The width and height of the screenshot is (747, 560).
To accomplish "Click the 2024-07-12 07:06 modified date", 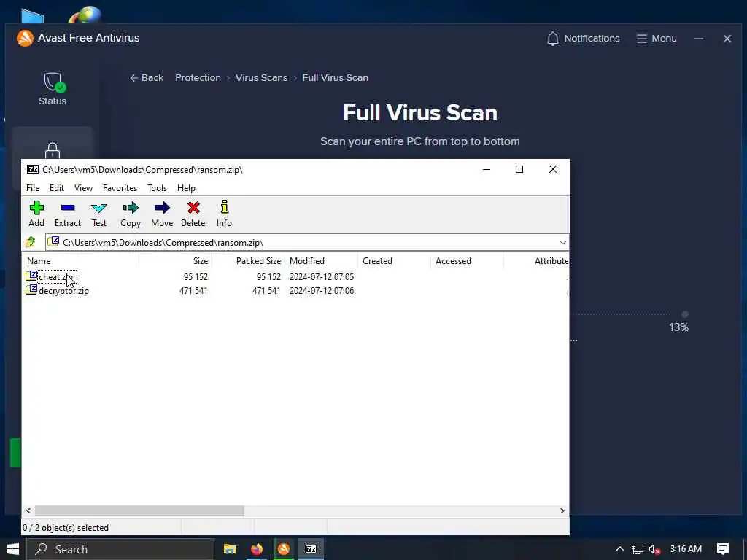I will (322, 290).
